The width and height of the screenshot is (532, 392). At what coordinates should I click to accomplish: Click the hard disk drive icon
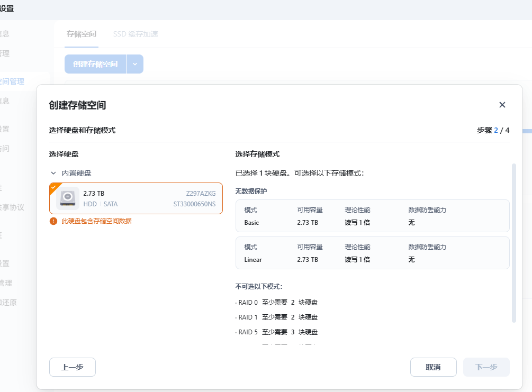click(68, 198)
